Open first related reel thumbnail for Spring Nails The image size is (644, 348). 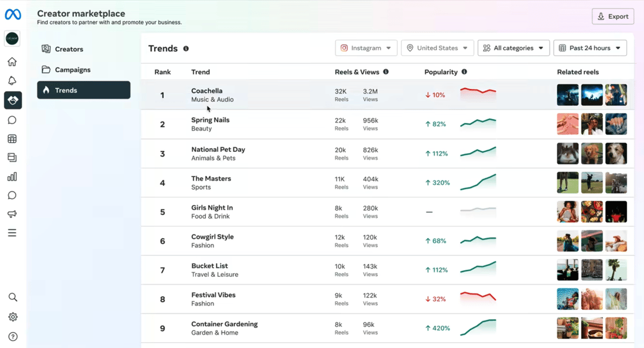click(x=568, y=124)
